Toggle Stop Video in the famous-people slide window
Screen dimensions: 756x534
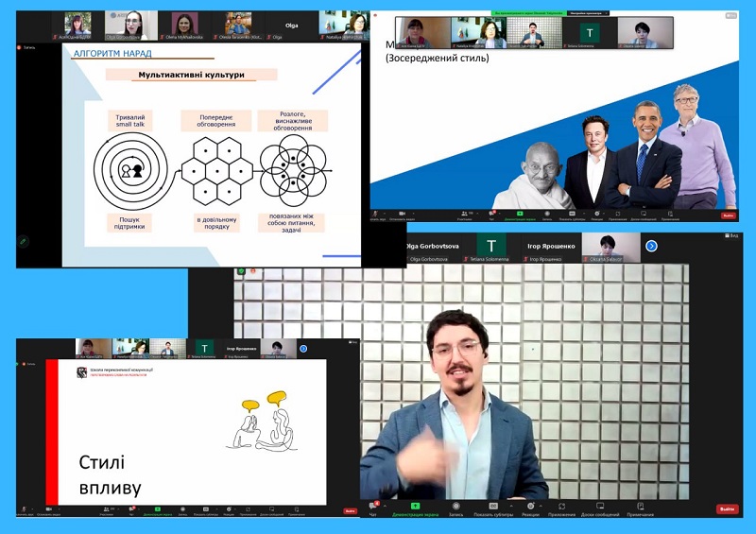402,215
